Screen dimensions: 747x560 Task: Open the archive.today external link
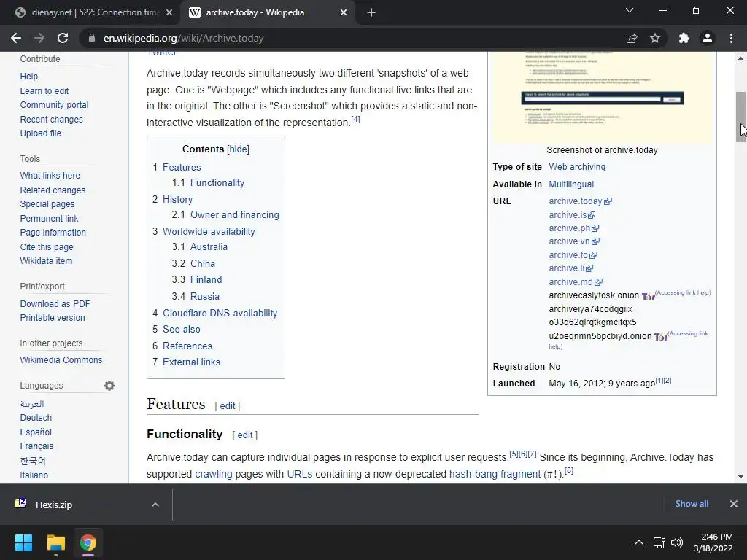point(580,201)
